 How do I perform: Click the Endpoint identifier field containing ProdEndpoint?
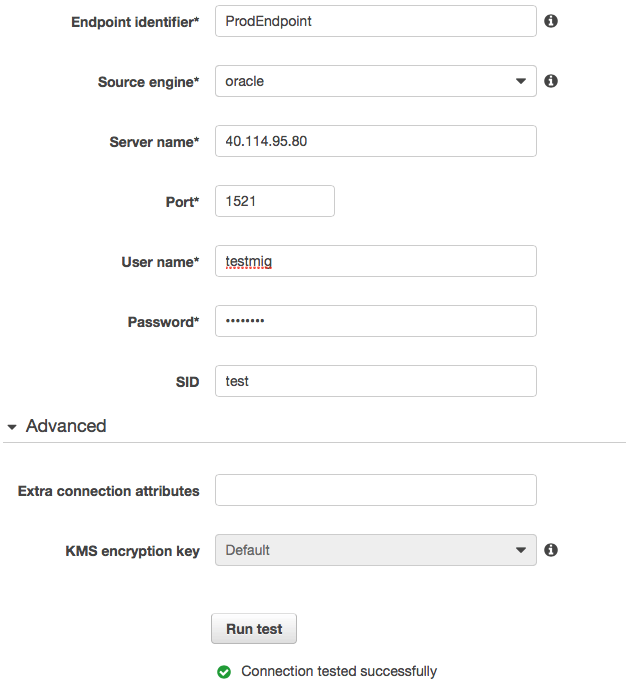point(375,21)
